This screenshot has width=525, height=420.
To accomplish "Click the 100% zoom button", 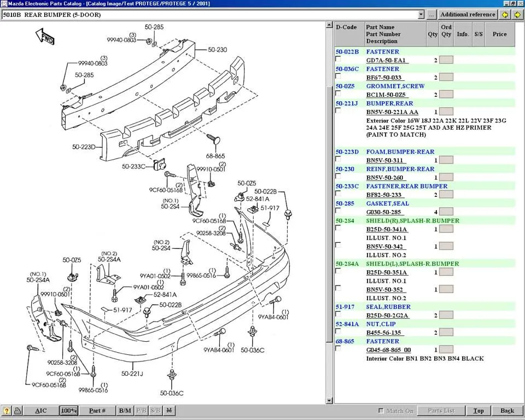I will click(x=68, y=411).
